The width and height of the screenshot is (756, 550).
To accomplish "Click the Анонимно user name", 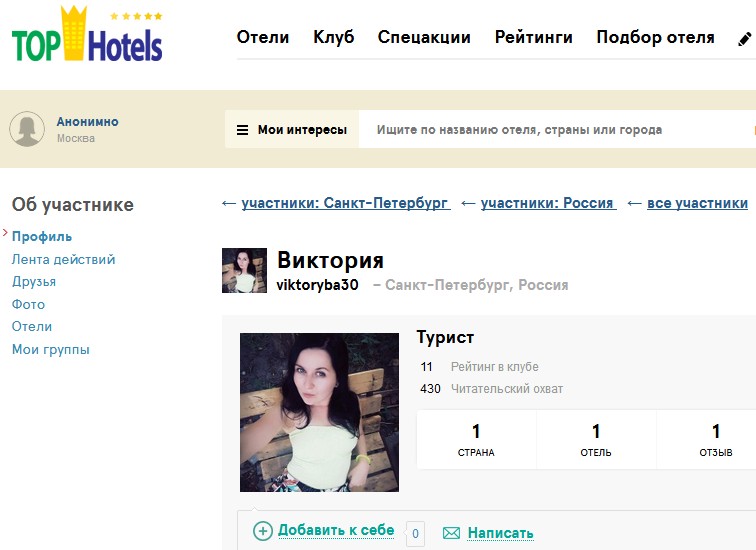I will (88, 121).
